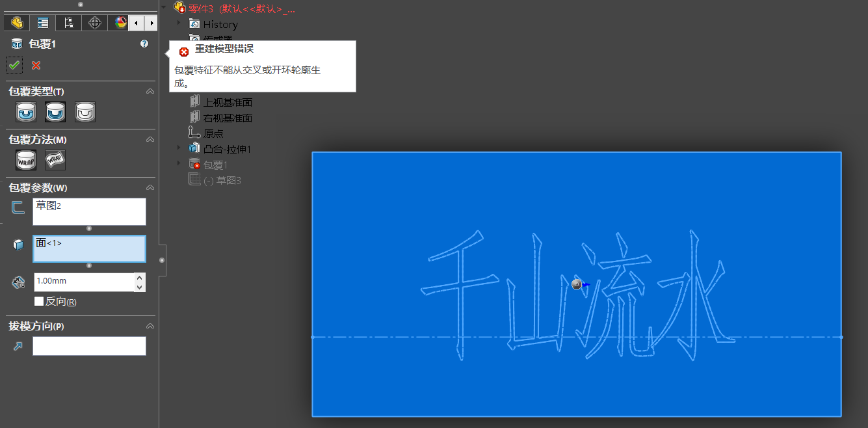Expand the History folder

179,23
